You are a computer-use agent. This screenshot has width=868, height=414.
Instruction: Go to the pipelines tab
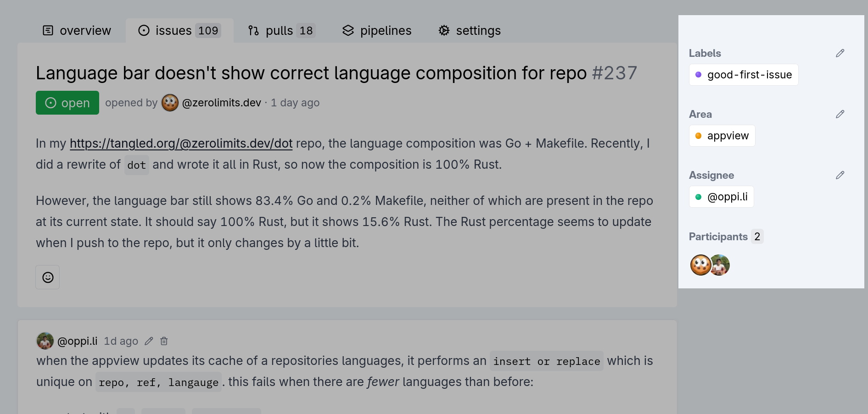[377, 31]
